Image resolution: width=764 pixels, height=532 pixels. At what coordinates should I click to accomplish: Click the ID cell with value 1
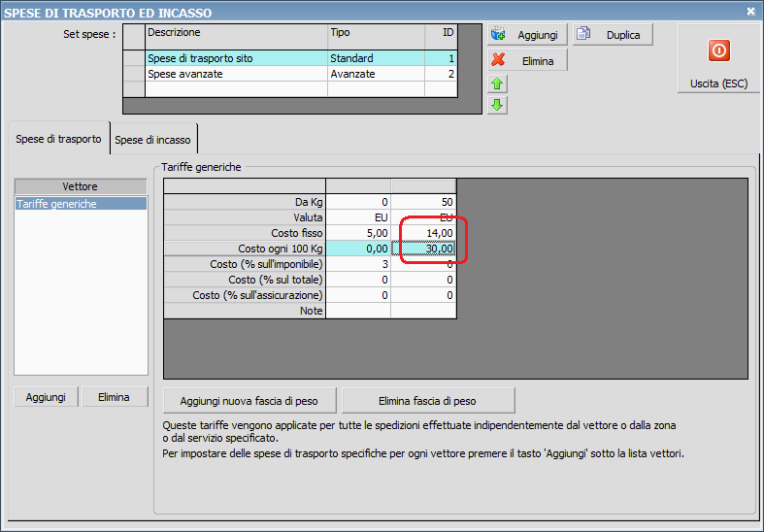[x=441, y=58]
